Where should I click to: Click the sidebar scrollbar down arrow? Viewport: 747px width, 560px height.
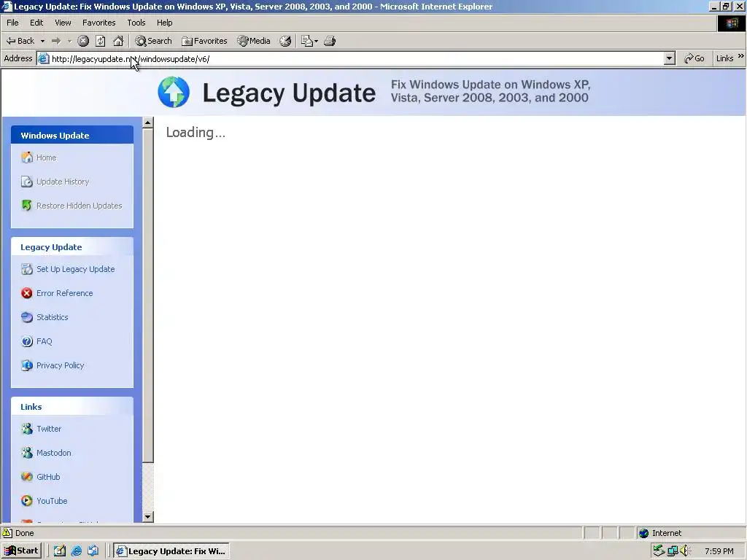[x=147, y=517]
